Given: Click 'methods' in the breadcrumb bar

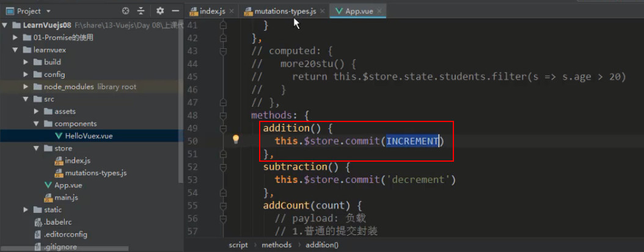Looking at the screenshot, I should [x=276, y=245].
